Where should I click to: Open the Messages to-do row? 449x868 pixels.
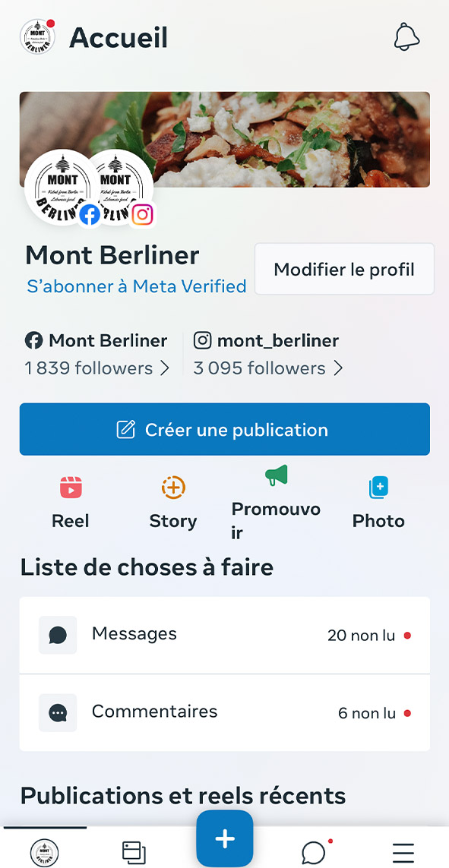(224, 635)
